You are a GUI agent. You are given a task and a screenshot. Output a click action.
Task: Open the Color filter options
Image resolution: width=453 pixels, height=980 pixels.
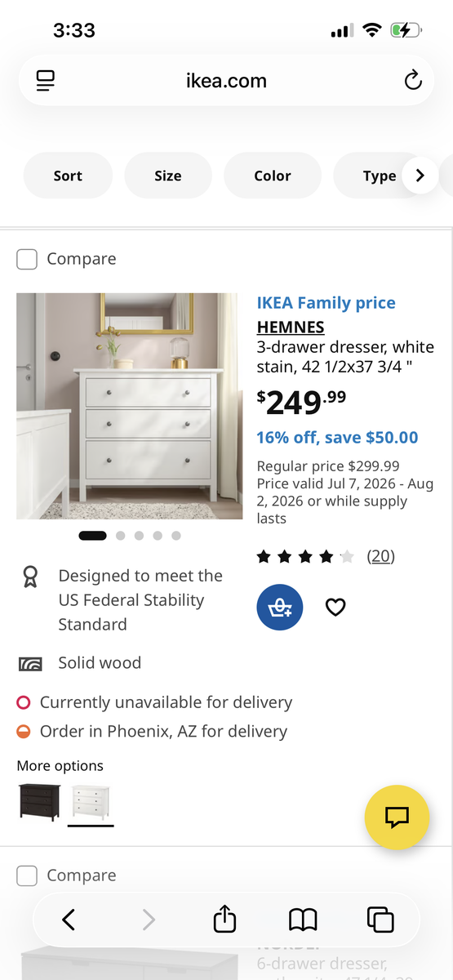[273, 176]
